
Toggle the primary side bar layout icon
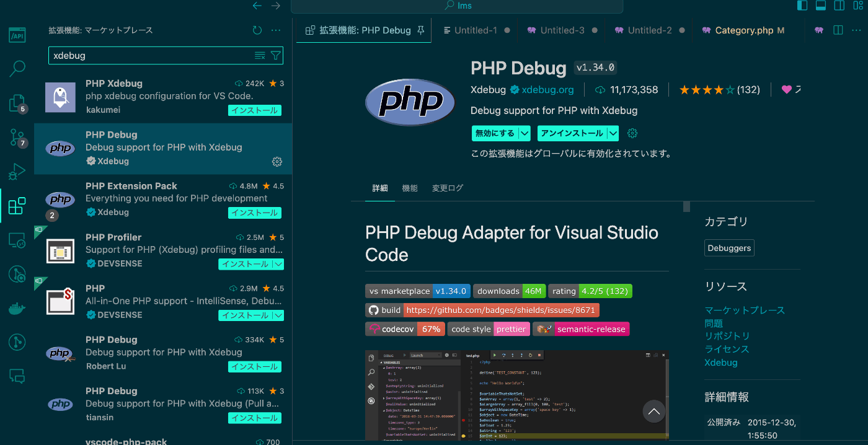(x=802, y=6)
